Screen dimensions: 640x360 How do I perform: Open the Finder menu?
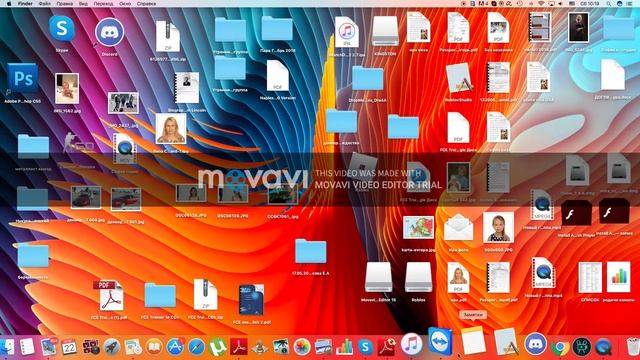point(25,3)
